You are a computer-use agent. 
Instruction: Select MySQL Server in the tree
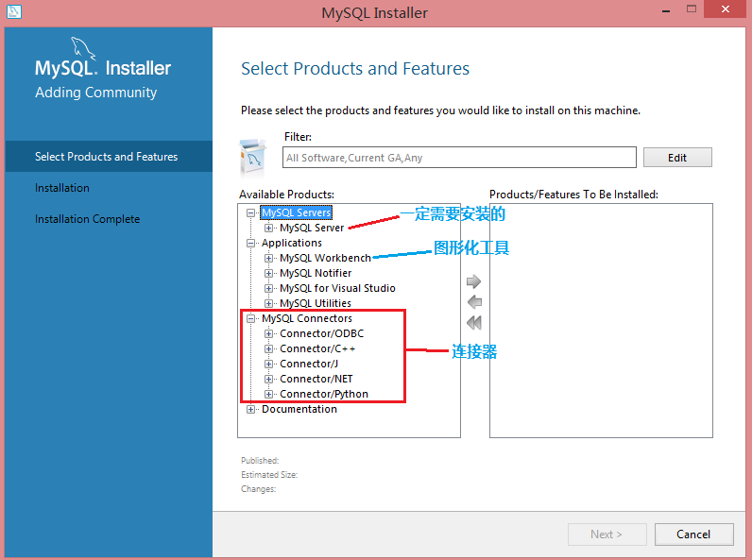pyautogui.click(x=312, y=228)
